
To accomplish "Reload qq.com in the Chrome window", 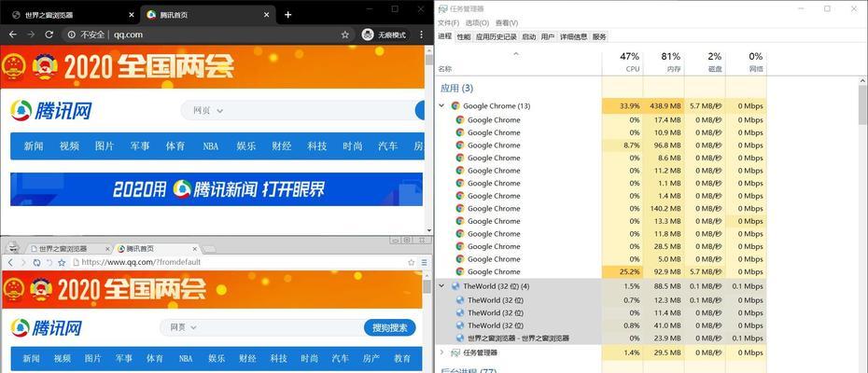I will tap(49, 35).
